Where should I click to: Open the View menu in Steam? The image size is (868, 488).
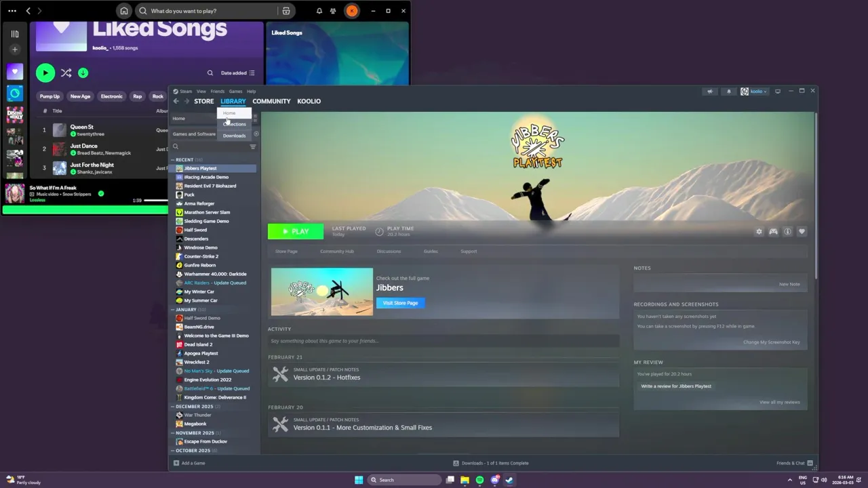(201, 91)
